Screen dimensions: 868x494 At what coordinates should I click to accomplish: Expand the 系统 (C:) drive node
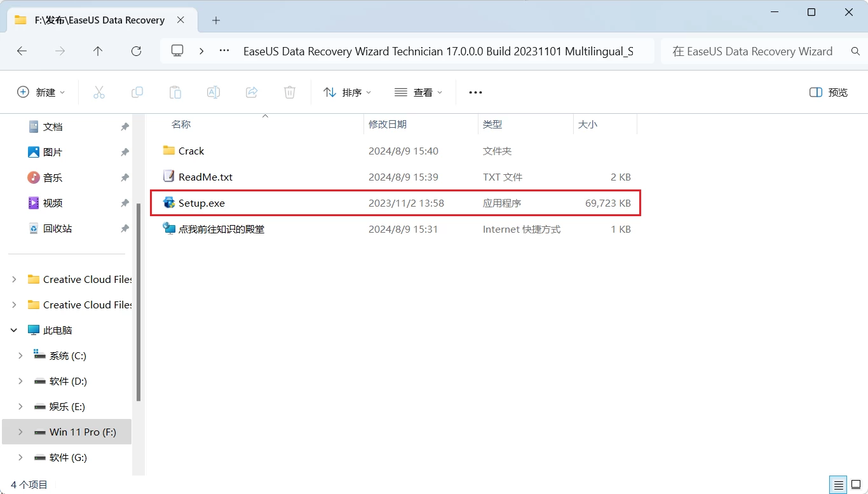(x=20, y=355)
